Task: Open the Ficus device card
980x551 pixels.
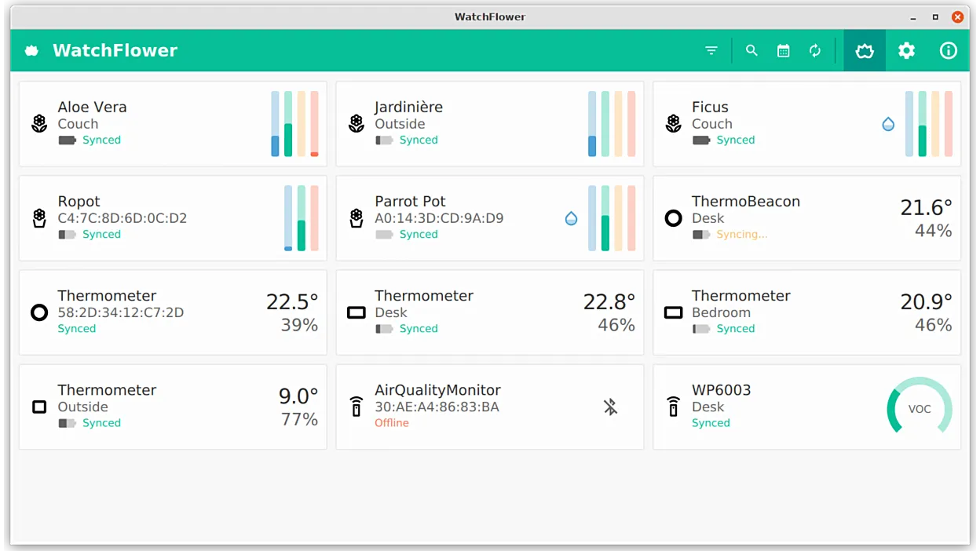Action: [807, 124]
